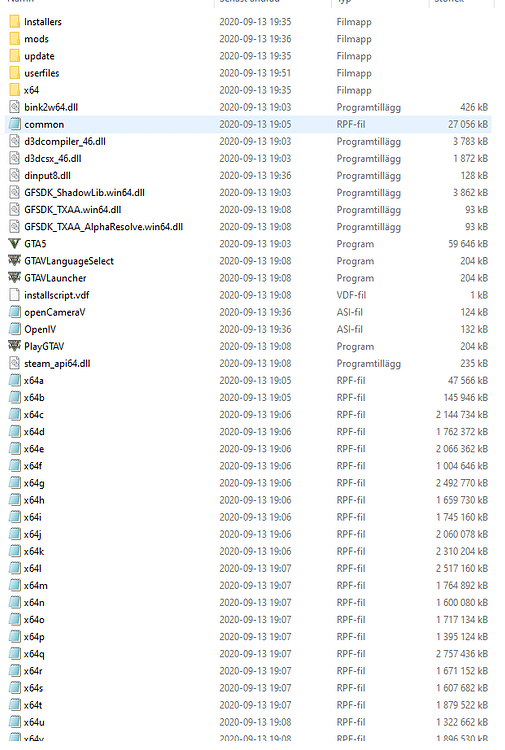The height and width of the screenshot is (750, 505).
Task: Click the Installers folder icon
Action: tap(15, 22)
